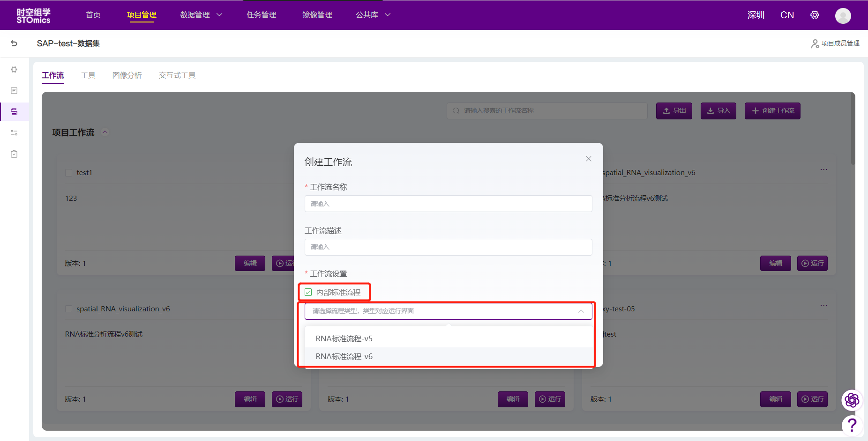Collapse the 项目工作流 section
868x441 pixels.
(105, 132)
